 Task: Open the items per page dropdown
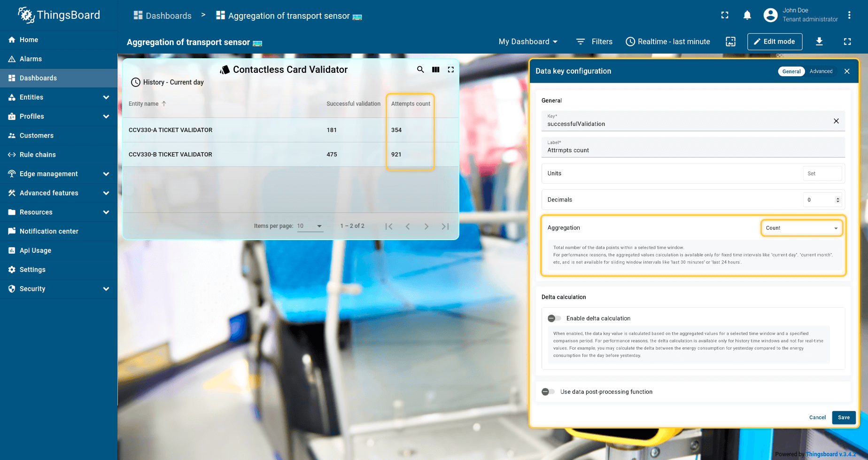[x=310, y=226]
